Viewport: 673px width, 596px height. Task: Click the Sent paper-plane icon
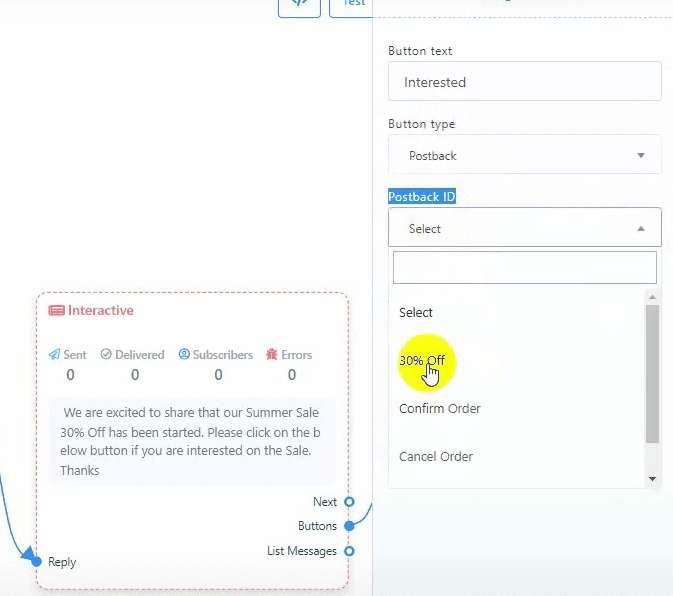(x=54, y=355)
